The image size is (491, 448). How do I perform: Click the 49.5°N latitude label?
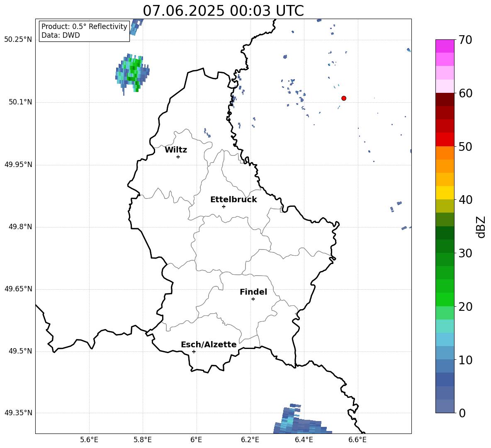[20, 351]
